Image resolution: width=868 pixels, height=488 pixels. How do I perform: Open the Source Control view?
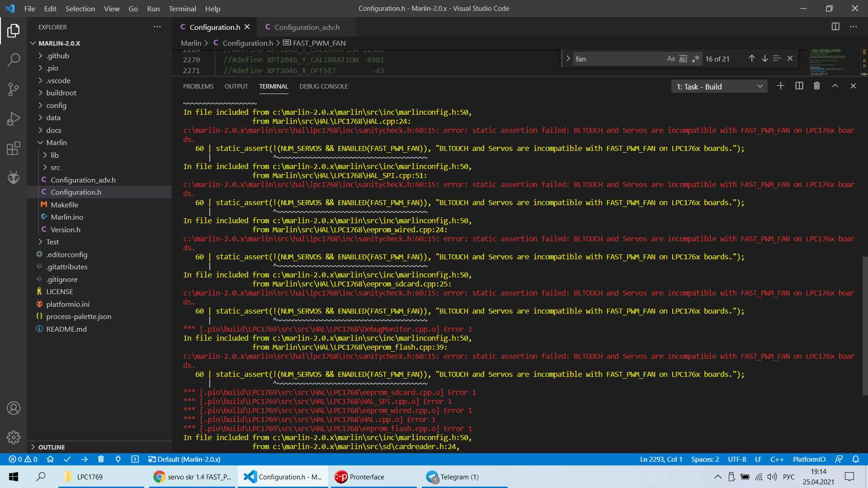[14, 89]
